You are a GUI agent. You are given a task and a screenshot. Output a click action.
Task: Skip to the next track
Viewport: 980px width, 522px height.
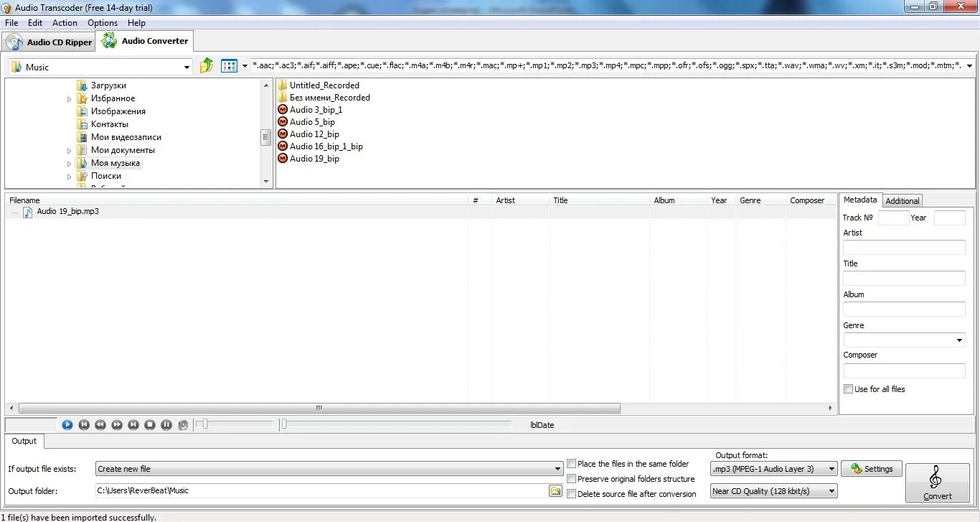[x=133, y=425]
